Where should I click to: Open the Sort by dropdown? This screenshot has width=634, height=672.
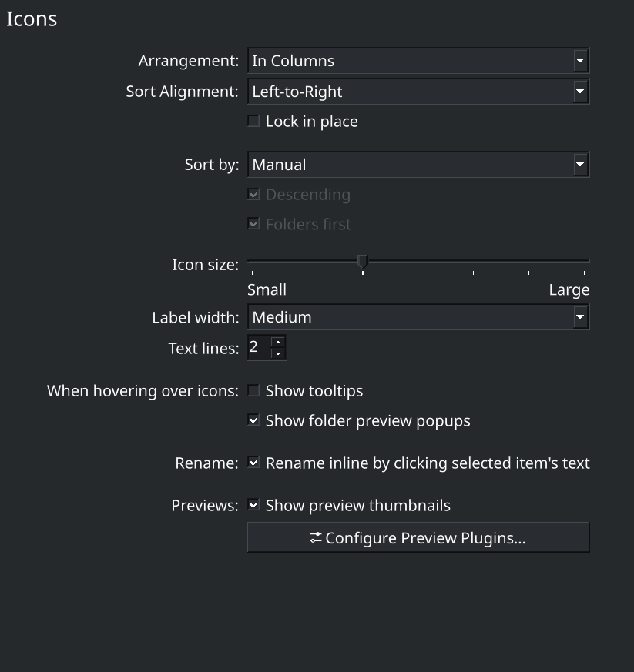coord(418,165)
